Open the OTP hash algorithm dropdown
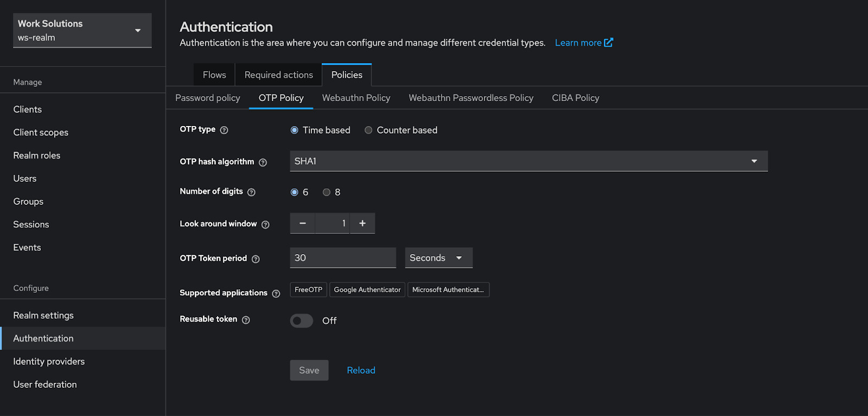 528,161
